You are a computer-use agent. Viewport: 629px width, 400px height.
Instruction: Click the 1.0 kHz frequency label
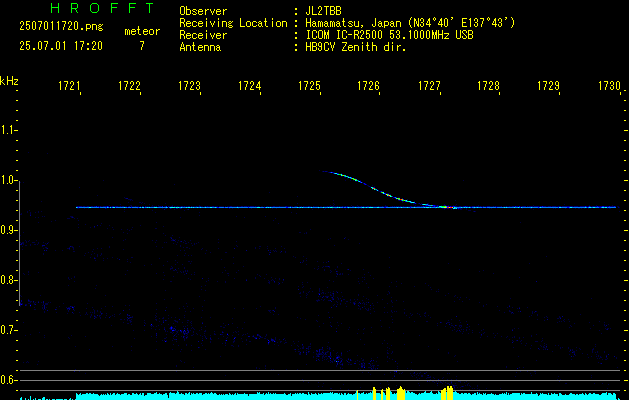pyautogui.click(x=8, y=180)
